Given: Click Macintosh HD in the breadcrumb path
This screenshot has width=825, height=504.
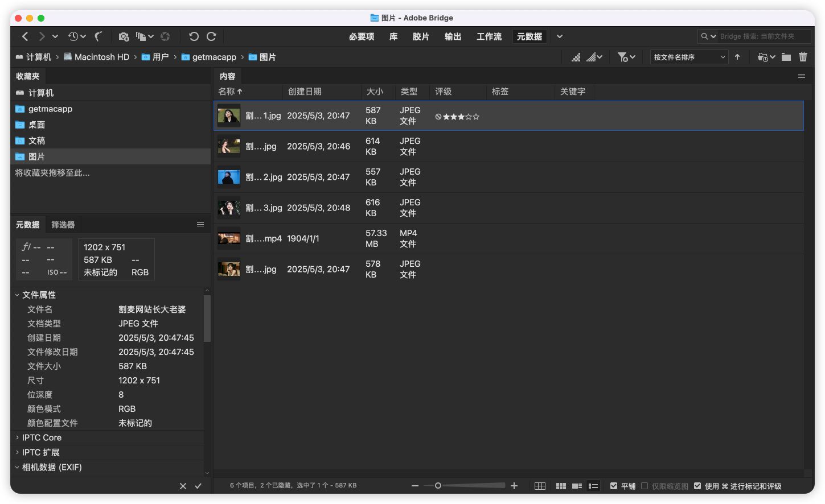Looking at the screenshot, I should tap(101, 57).
